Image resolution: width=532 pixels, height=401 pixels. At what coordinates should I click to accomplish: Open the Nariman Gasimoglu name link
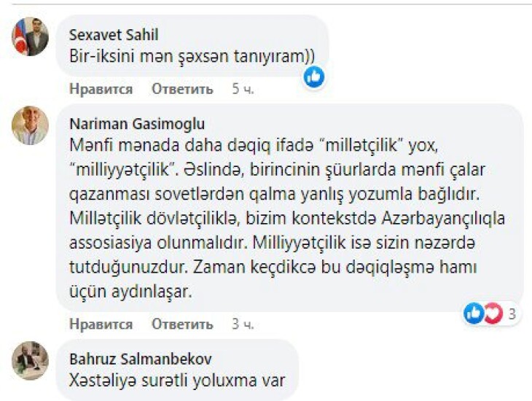click(x=136, y=123)
